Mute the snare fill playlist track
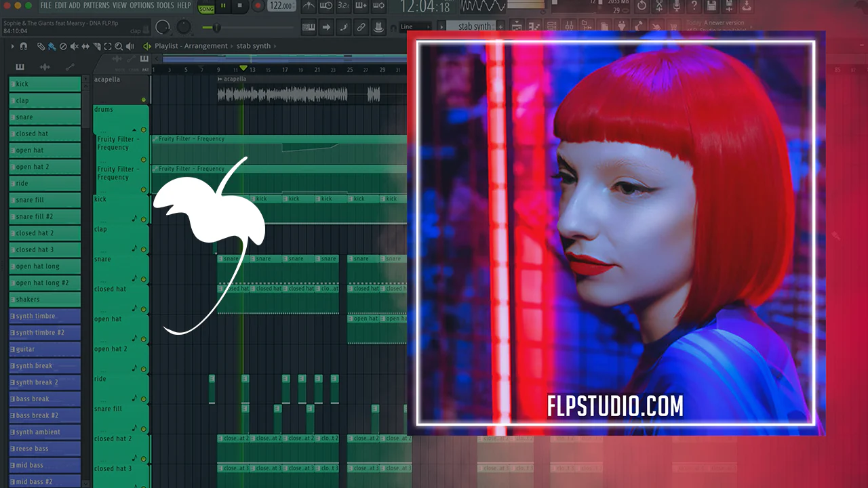The image size is (868, 488). (144, 429)
